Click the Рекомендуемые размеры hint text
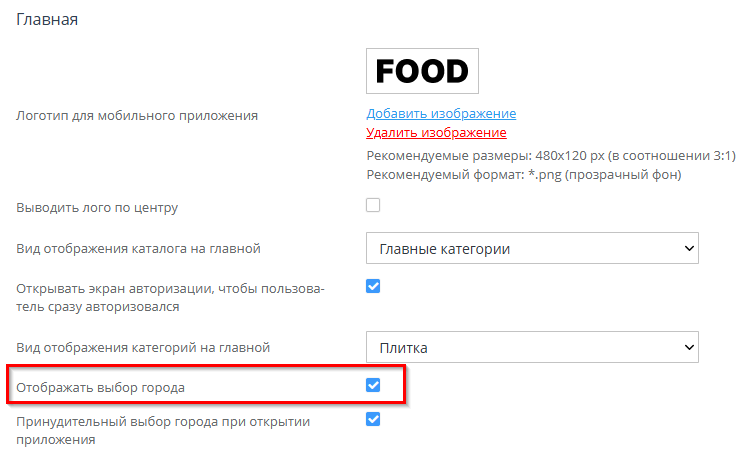The height and width of the screenshot is (459, 740). (551, 156)
